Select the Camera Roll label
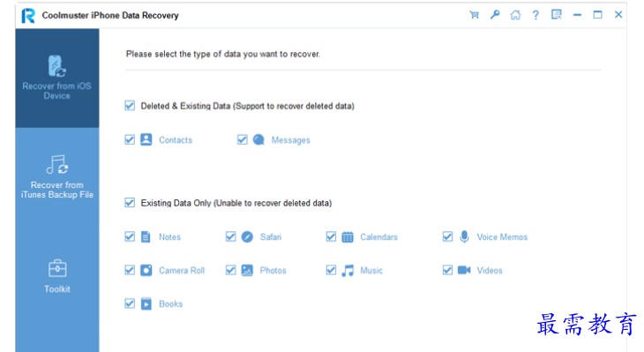The height and width of the screenshot is (352, 644). point(182,270)
